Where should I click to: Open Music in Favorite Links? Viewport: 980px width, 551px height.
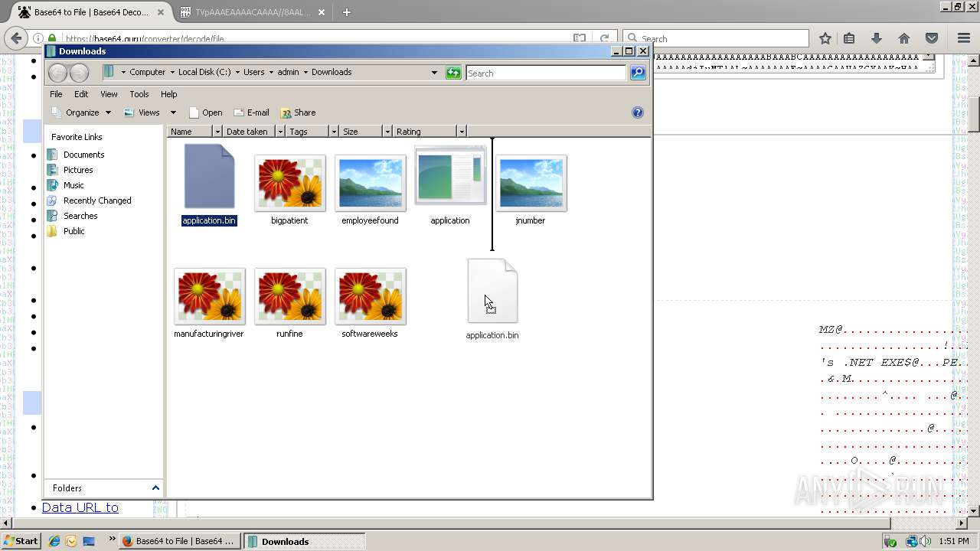coord(73,185)
